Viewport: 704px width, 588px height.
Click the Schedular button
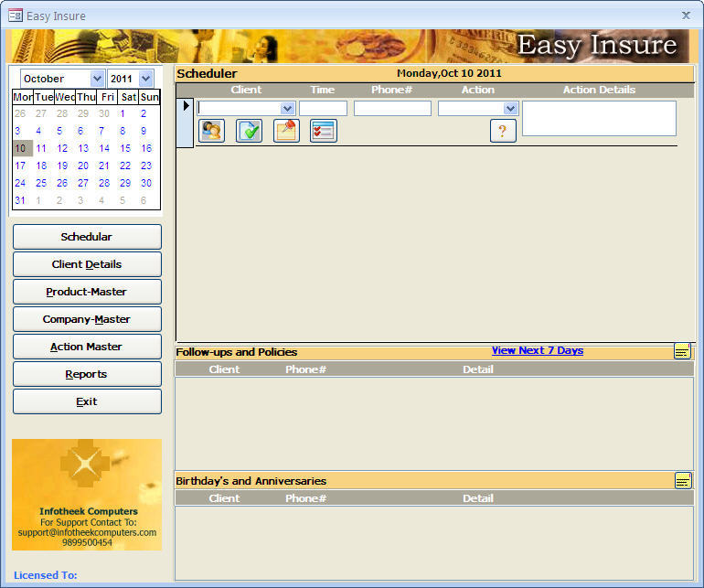[x=87, y=237]
